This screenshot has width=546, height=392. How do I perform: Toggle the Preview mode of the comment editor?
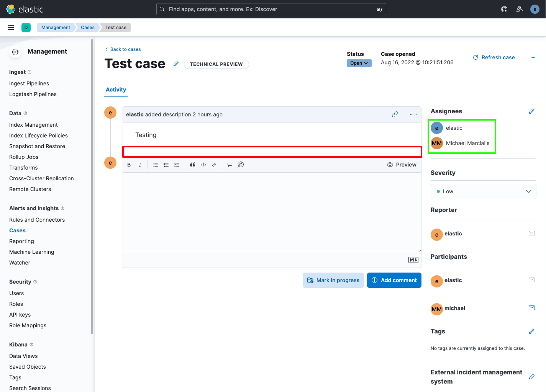pyautogui.click(x=402, y=164)
